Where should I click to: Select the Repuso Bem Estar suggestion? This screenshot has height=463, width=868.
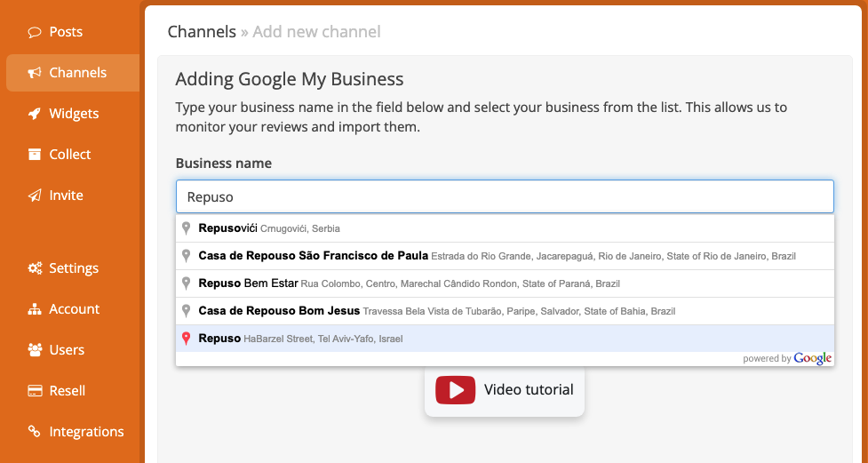[505, 283]
